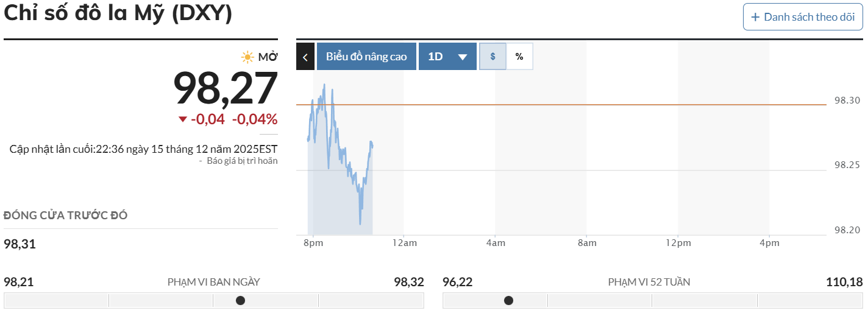Click the dropdown arrow next to 1D

463,57
